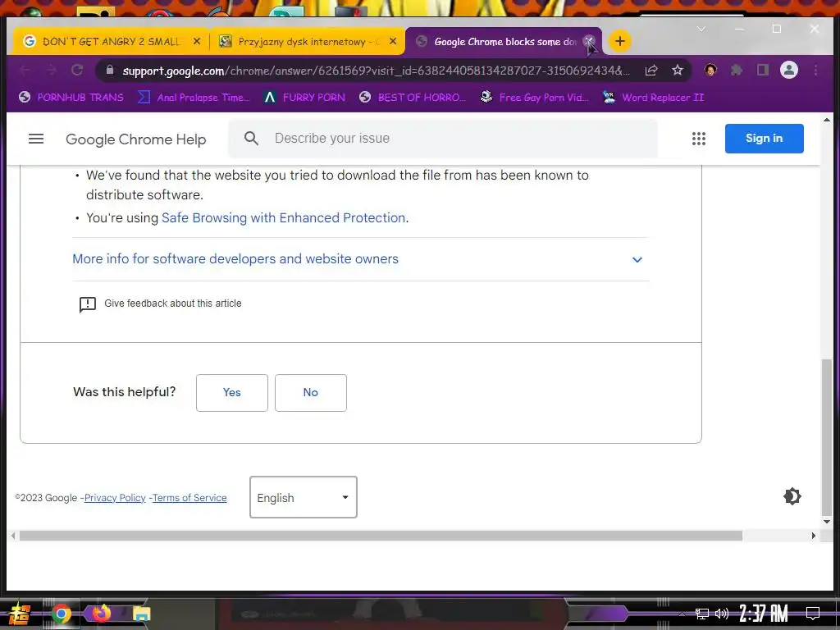This screenshot has height=630, width=840.
Task: Show hidden system tray icons
Action: (x=682, y=614)
